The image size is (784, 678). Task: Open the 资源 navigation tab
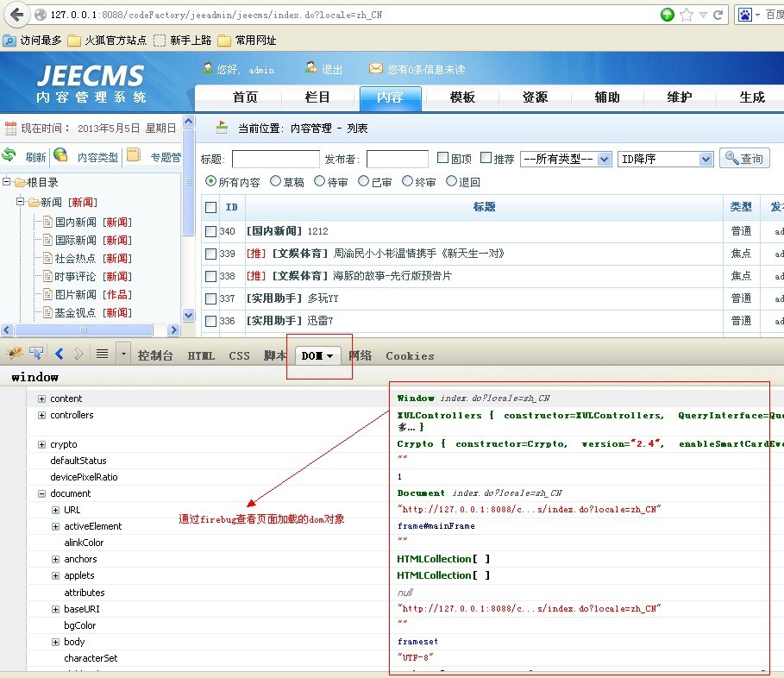(x=535, y=97)
